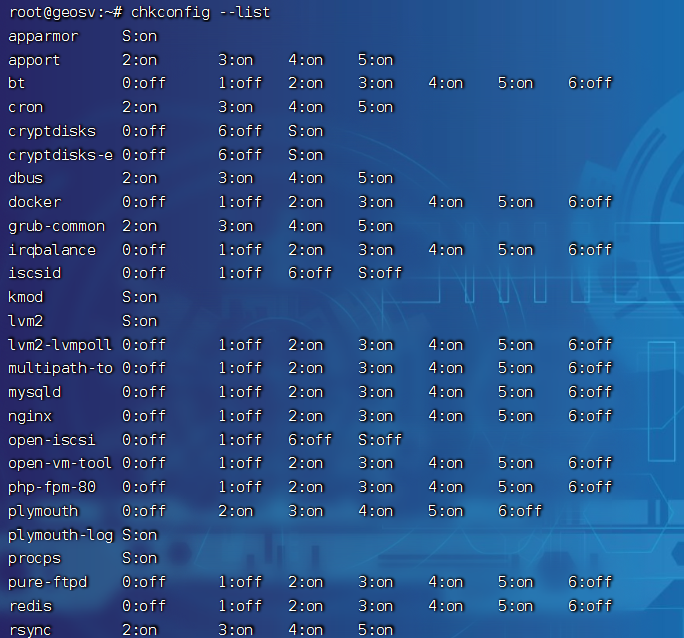Click the service name 'lvm2'
Viewport: 684px width, 638px height.
click(26, 321)
